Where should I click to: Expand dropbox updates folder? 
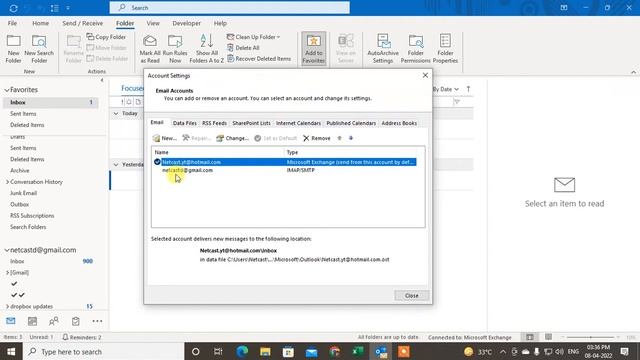7,307
